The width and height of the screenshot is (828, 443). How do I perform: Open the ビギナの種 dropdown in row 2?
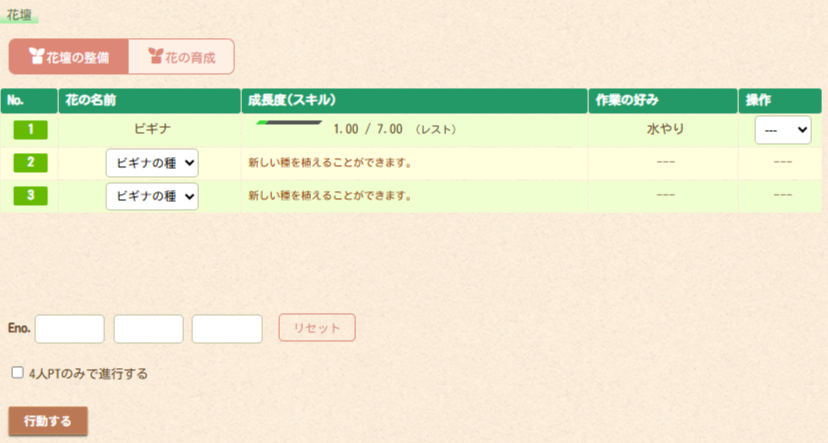(152, 163)
